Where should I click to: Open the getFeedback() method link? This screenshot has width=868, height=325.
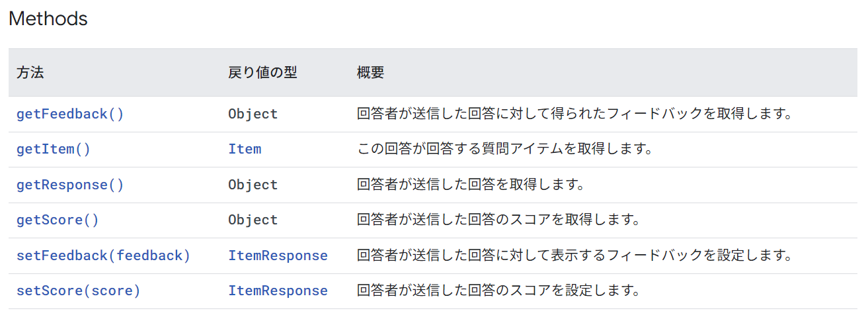pos(70,114)
